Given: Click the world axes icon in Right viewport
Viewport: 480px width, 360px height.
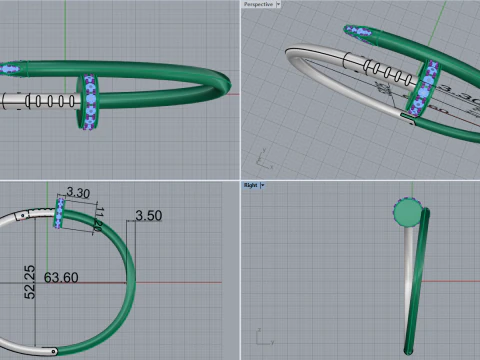Looking at the screenshot, I should pyautogui.click(x=266, y=337).
